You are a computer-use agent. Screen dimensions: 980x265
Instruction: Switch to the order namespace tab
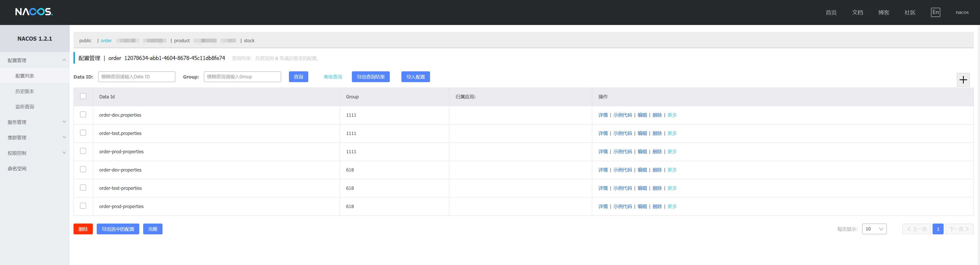[x=106, y=41]
